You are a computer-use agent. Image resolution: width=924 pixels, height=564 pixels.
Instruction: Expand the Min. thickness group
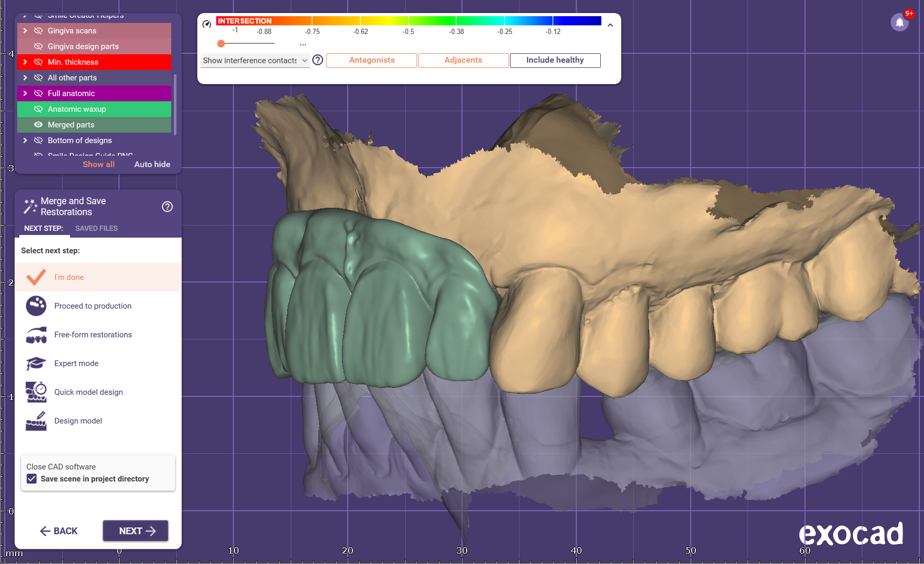tap(25, 62)
